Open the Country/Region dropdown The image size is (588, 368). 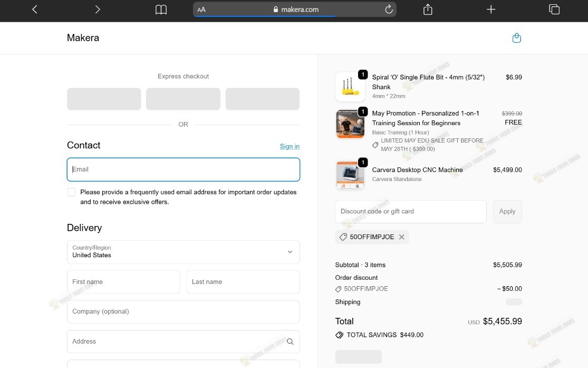point(184,252)
